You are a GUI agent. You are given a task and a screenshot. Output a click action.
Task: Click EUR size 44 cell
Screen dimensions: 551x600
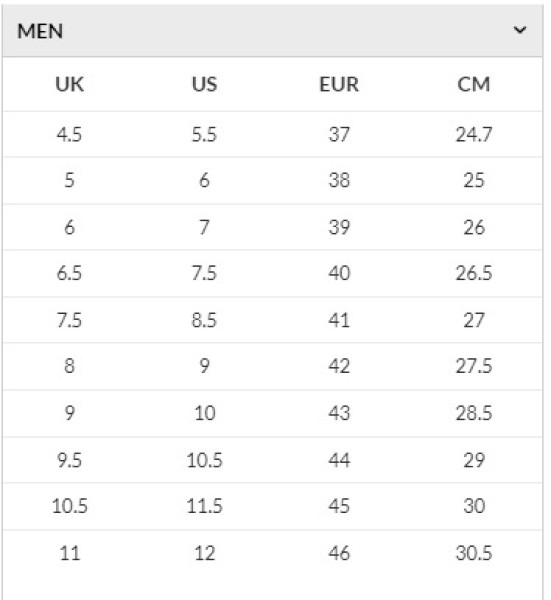(339, 460)
